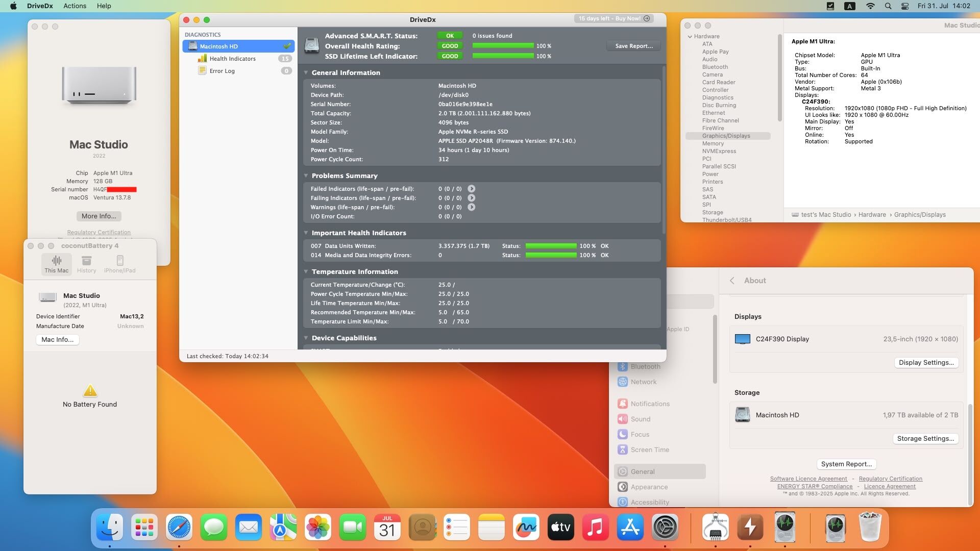Viewport: 980px width, 551px height.
Task: Open Finder from the Dock
Action: (x=110, y=527)
